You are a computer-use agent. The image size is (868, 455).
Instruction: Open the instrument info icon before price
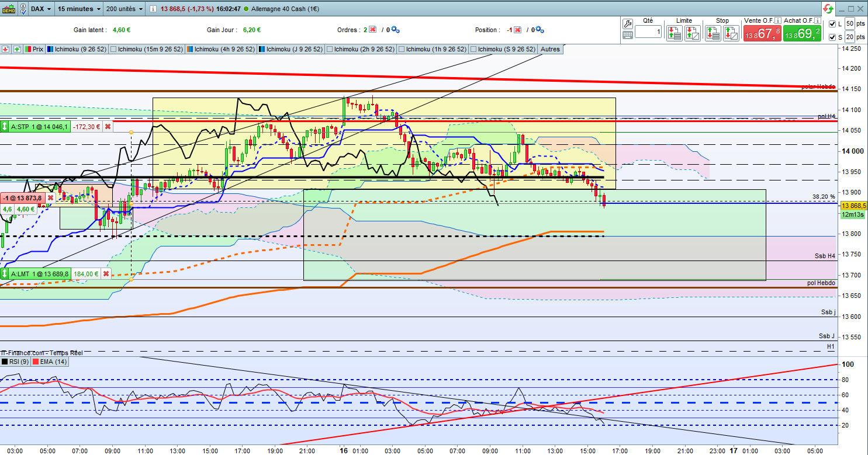[153, 9]
